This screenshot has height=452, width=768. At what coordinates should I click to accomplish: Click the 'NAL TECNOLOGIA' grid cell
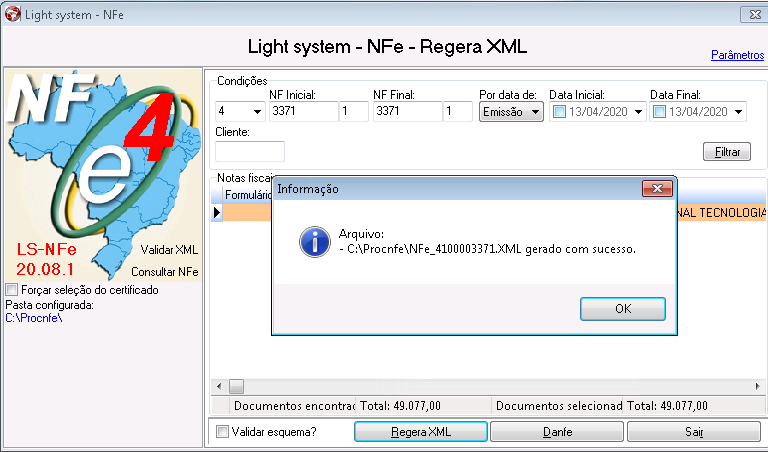point(722,213)
